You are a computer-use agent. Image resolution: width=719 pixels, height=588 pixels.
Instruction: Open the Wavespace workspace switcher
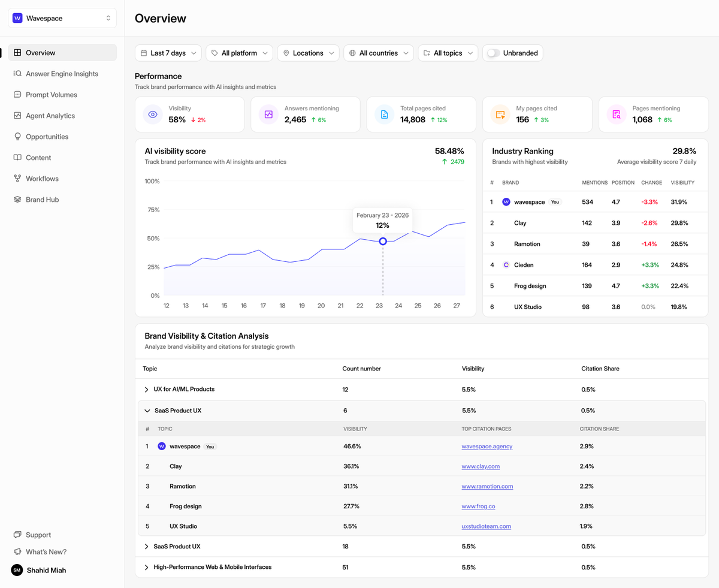pyautogui.click(x=62, y=19)
